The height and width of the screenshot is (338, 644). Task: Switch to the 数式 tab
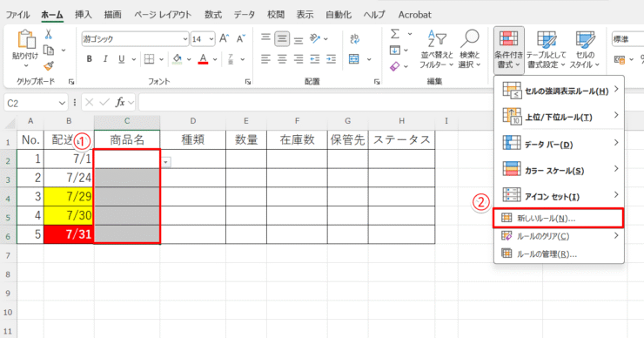pos(213,15)
